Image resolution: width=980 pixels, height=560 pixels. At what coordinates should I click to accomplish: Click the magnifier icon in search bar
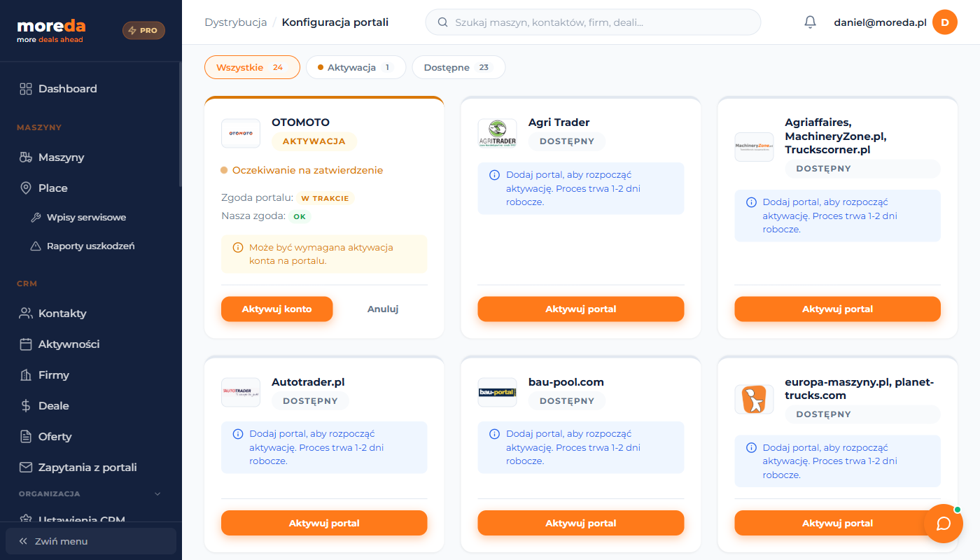(x=442, y=22)
